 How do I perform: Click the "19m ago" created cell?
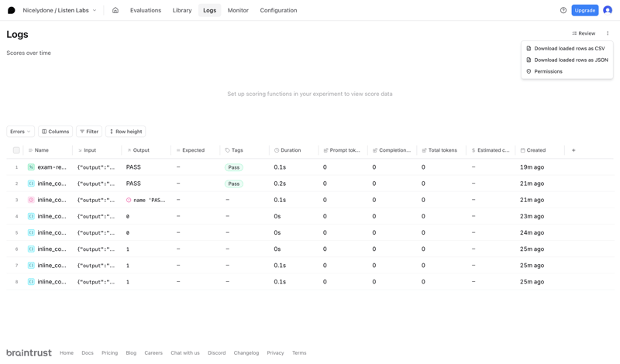pos(532,167)
